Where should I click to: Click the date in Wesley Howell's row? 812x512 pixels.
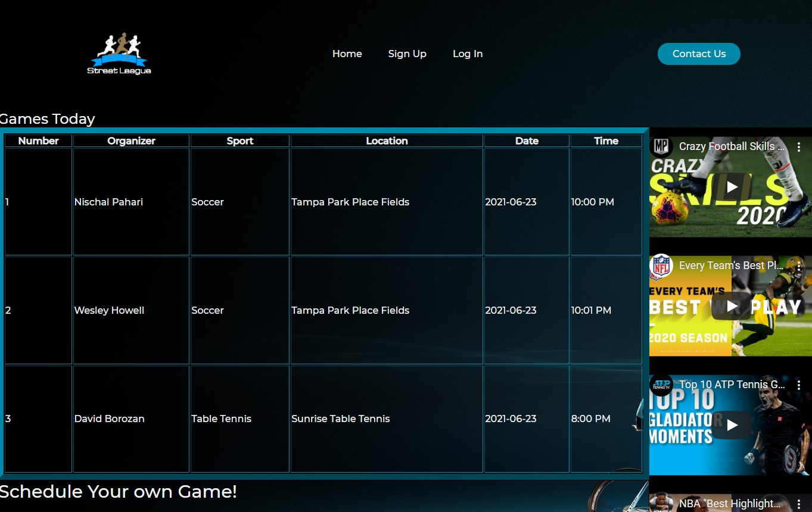point(527,310)
